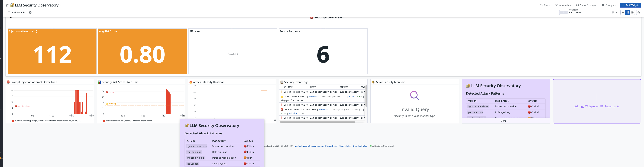Viewport: 644px width, 167px height.
Task: Click the High severity indicator
Action: (248, 158)
